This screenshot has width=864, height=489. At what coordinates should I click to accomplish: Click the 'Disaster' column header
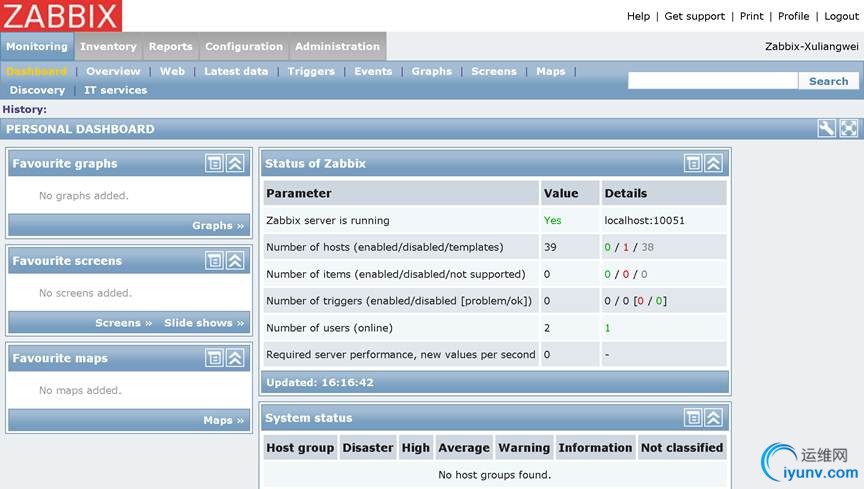point(368,448)
